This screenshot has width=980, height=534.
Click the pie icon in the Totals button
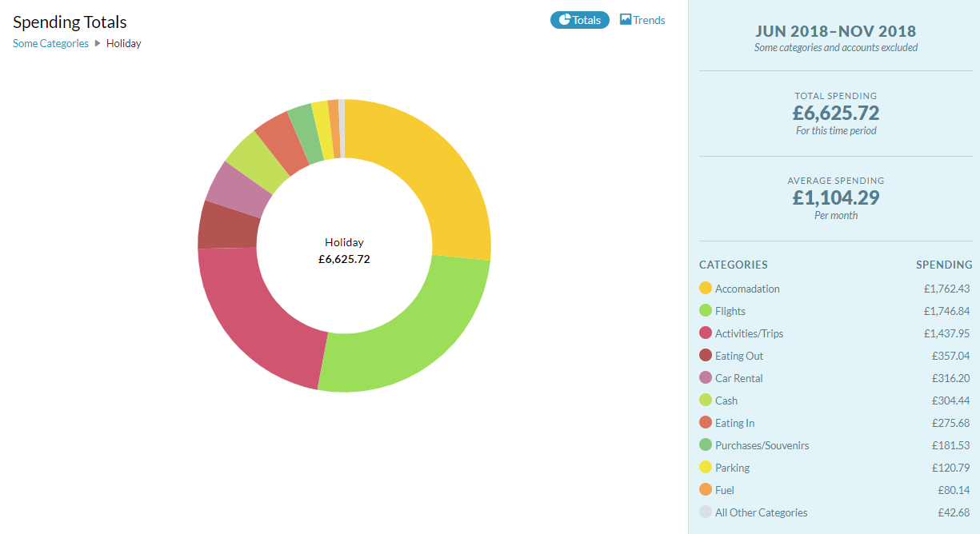coord(564,20)
